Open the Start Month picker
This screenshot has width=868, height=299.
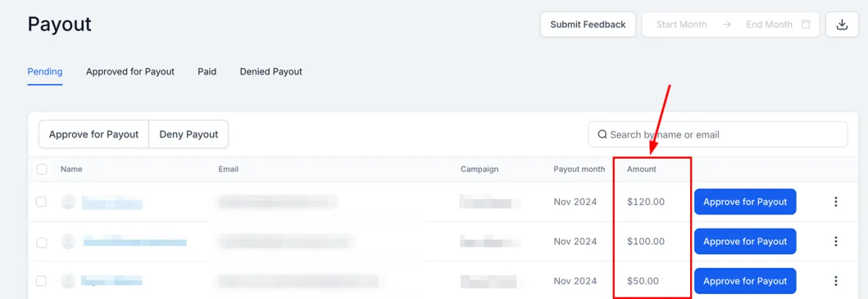tap(681, 24)
